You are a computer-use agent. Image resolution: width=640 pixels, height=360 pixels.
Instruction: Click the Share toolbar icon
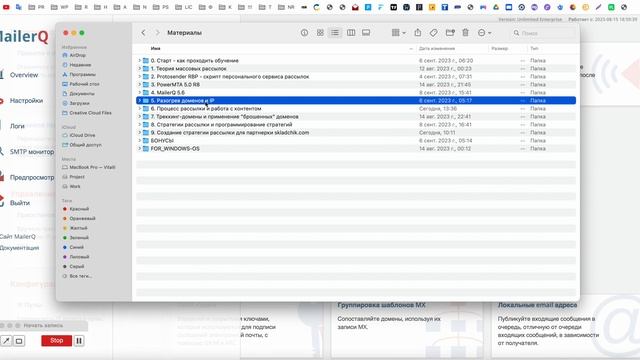click(x=418, y=33)
